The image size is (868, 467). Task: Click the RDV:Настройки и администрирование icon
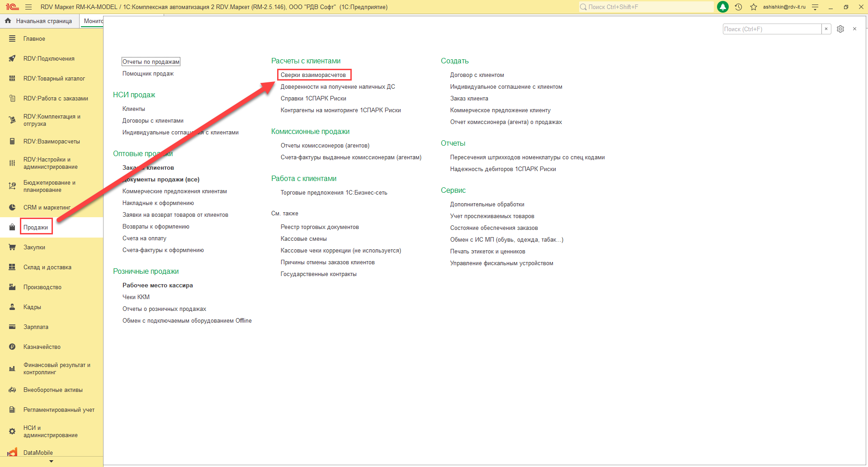12,163
